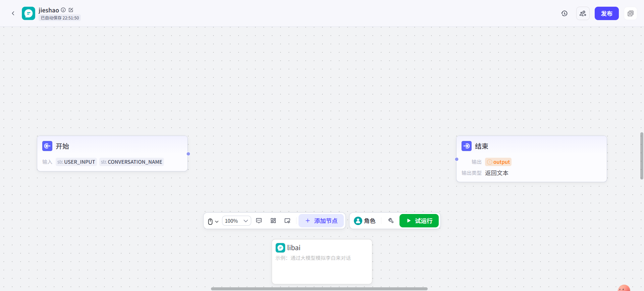This screenshot has height=291, width=644.
Task: Select the CONVERSATION_NAME variable tag
Action: 131,162
